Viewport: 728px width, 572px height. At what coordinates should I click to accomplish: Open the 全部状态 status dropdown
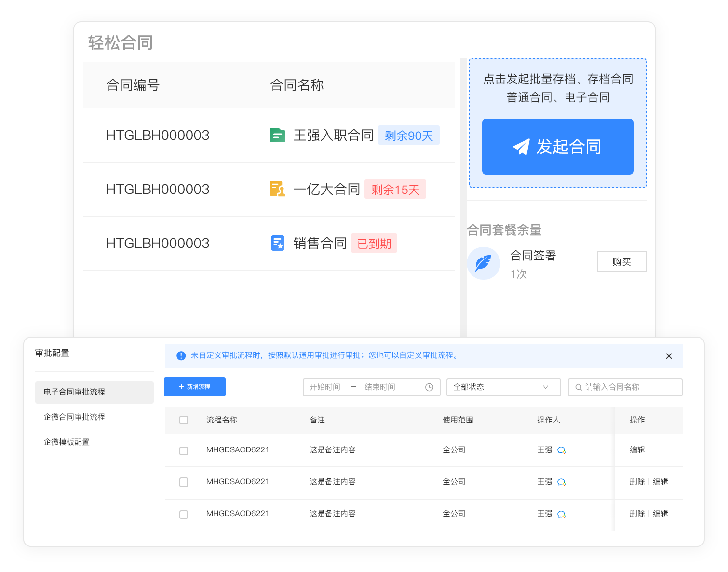tap(503, 387)
